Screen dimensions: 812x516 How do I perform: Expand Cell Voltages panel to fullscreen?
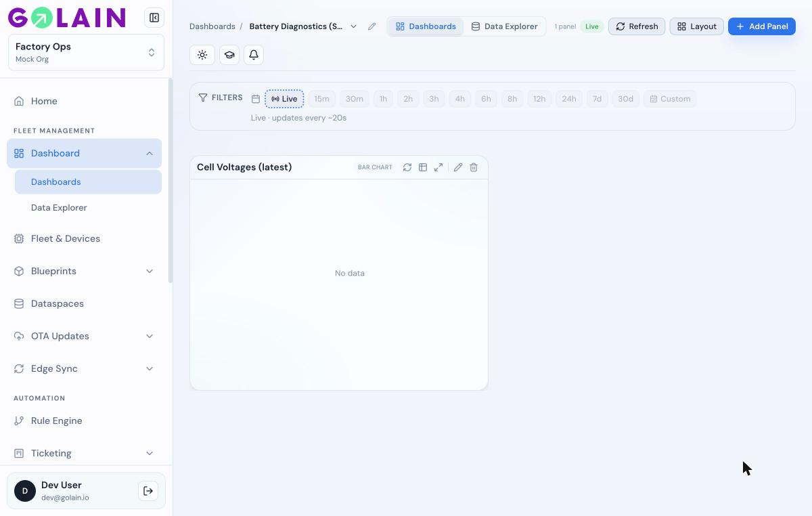(x=438, y=167)
